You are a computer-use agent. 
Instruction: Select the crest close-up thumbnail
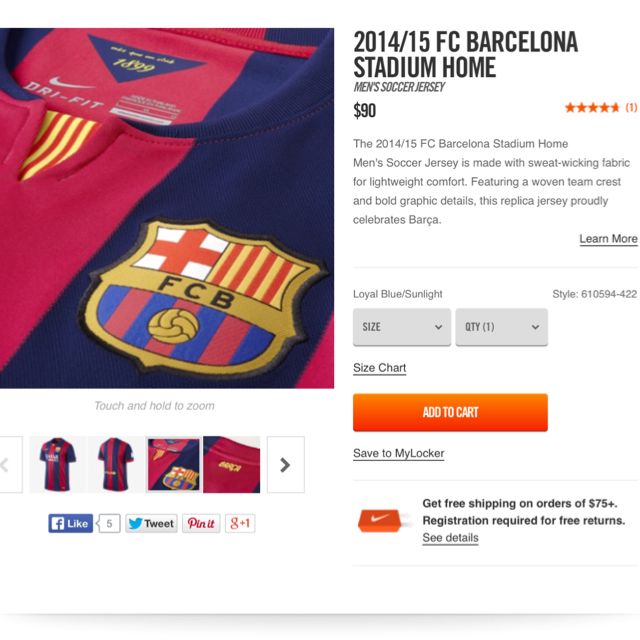point(174,464)
